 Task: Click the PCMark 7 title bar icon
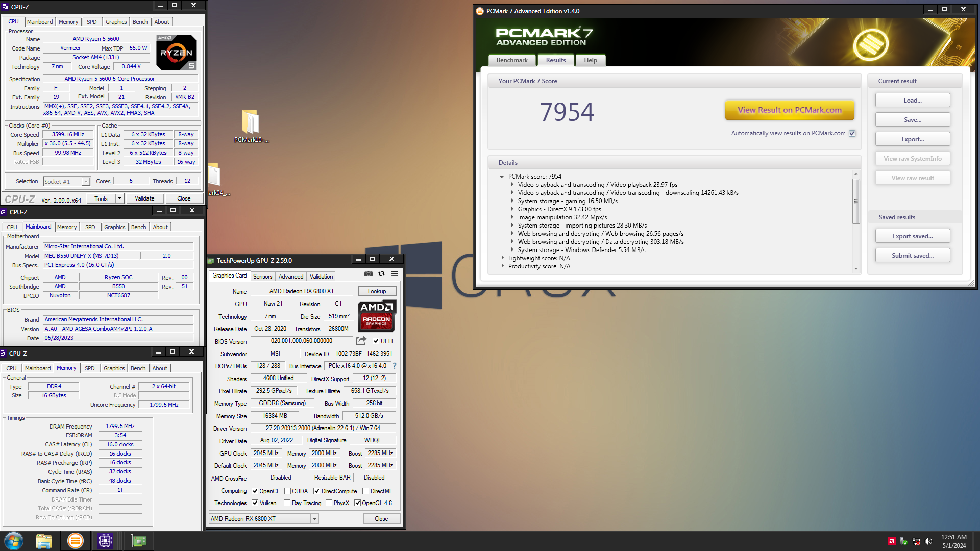click(x=480, y=11)
